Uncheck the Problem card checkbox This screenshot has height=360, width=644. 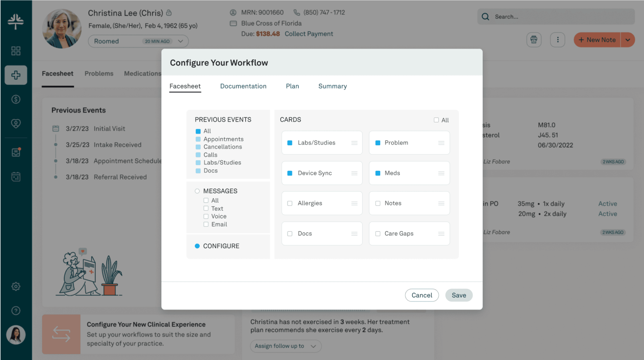(x=378, y=143)
